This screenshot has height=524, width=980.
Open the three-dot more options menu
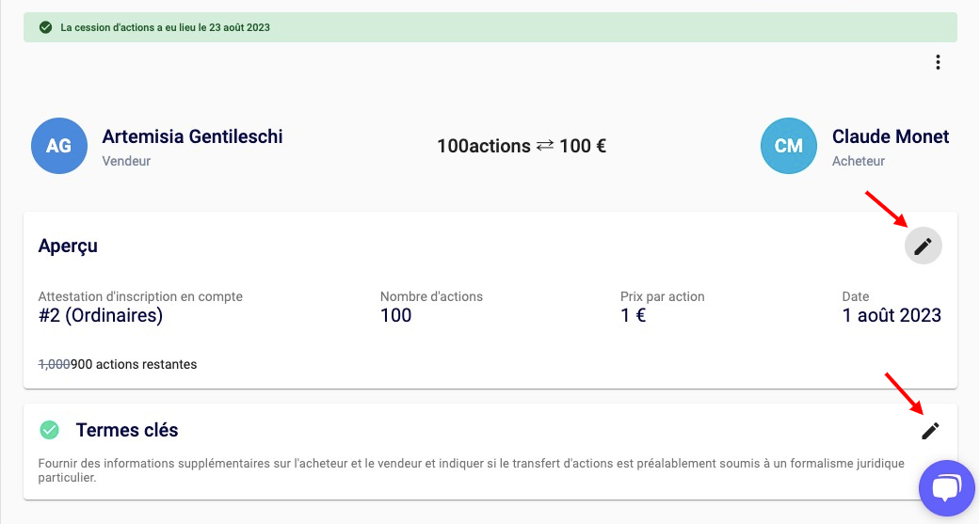(937, 63)
